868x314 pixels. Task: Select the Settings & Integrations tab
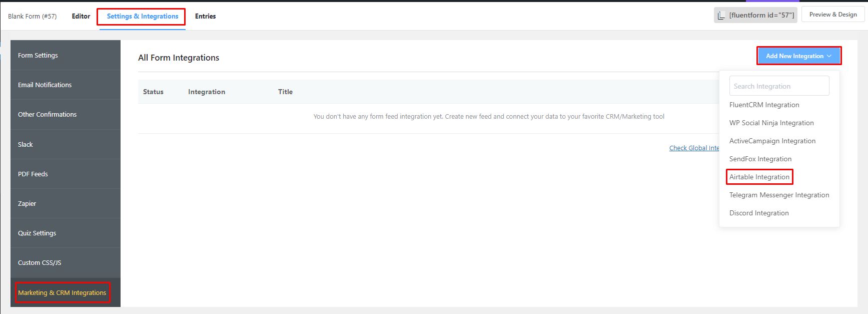click(x=142, y=16)
